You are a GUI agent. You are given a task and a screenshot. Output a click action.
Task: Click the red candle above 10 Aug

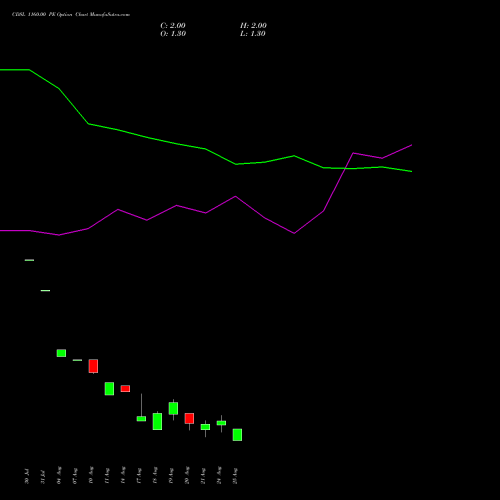(93, 366)
